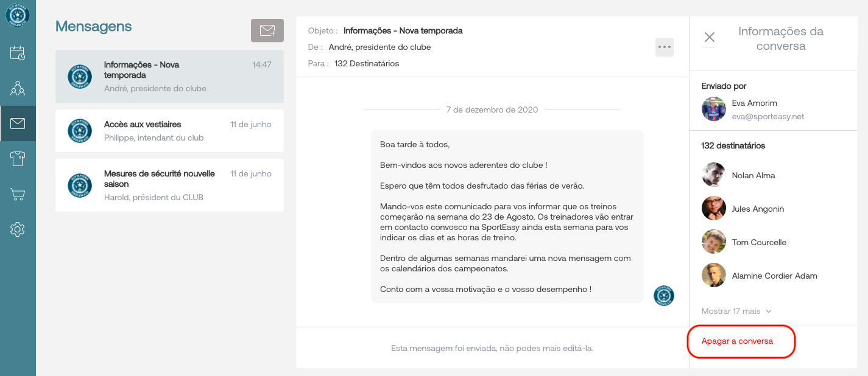Select recipient Tom Courcelle
Image resolution: width=868 pixels, height=376 pixels.
coord(759,242)
